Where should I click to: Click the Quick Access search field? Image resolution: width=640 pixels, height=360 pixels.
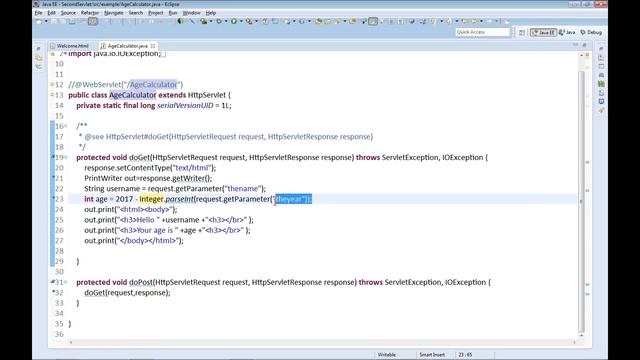point(483,32)
